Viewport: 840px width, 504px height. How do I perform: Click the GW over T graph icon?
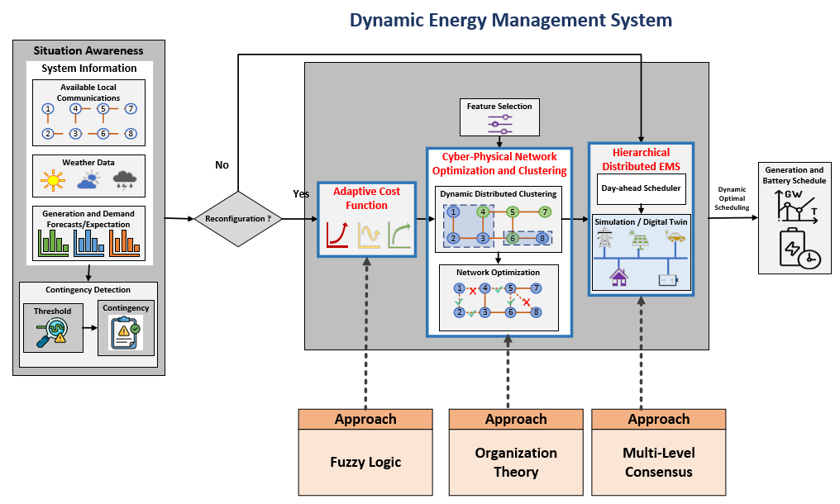tap(797, 205)
